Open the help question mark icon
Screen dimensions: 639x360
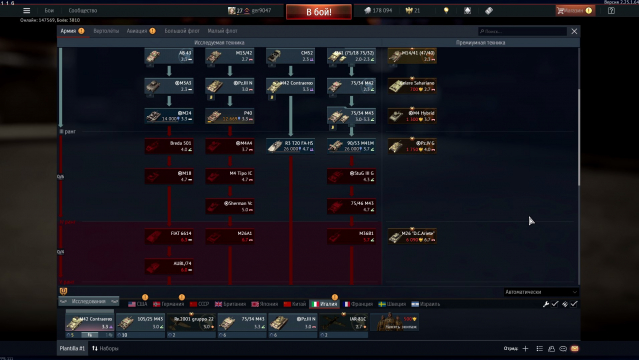point(611,11)
